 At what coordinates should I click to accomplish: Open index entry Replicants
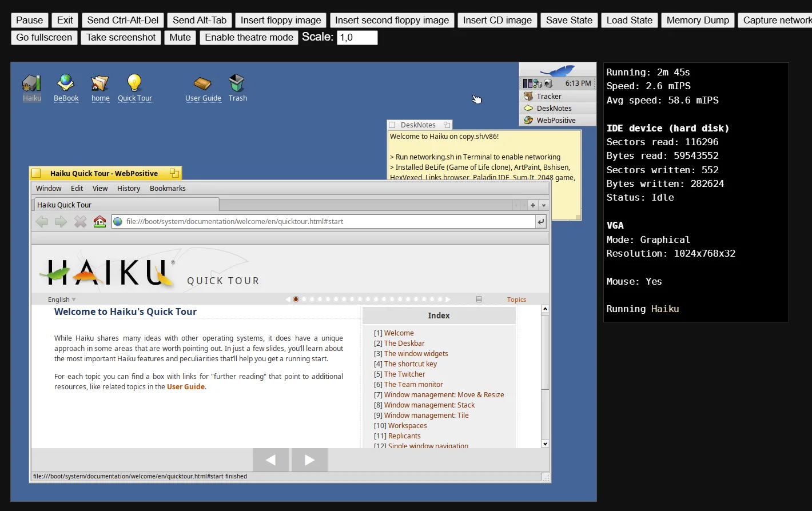point(404,436)
